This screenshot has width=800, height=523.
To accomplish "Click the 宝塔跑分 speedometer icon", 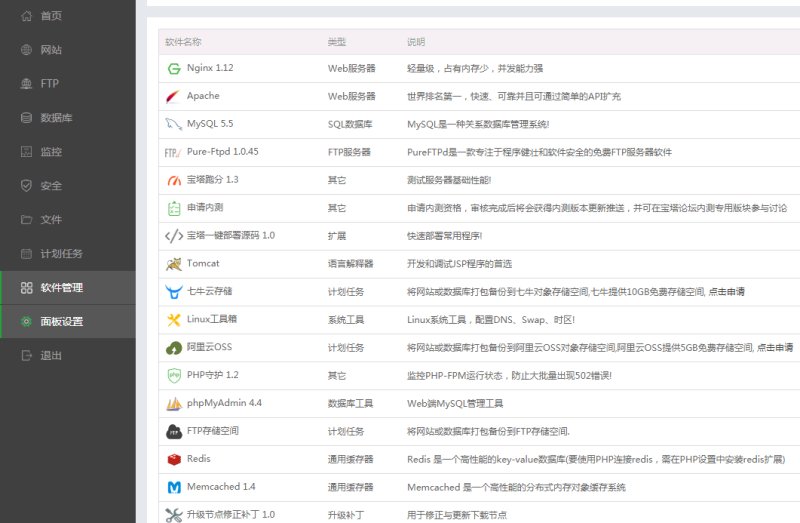I will 174,180.
